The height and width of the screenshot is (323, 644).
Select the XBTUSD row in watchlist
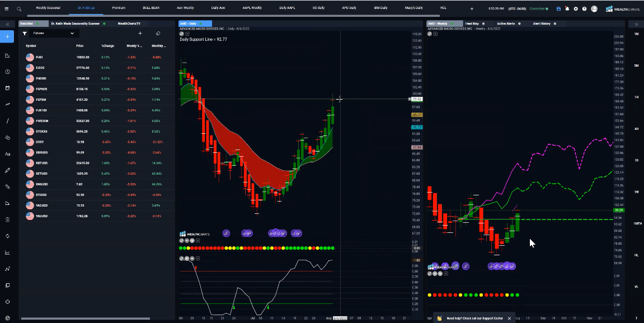(98, 163)
